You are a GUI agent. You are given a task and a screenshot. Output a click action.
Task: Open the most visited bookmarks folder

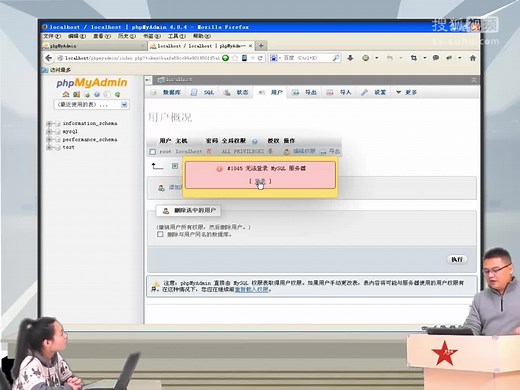(57, 70)
